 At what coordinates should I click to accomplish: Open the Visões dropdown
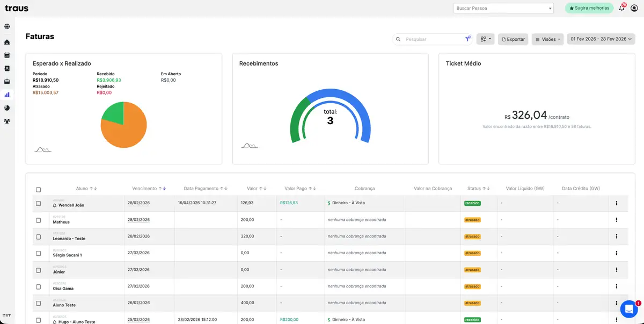coord(547,39)
